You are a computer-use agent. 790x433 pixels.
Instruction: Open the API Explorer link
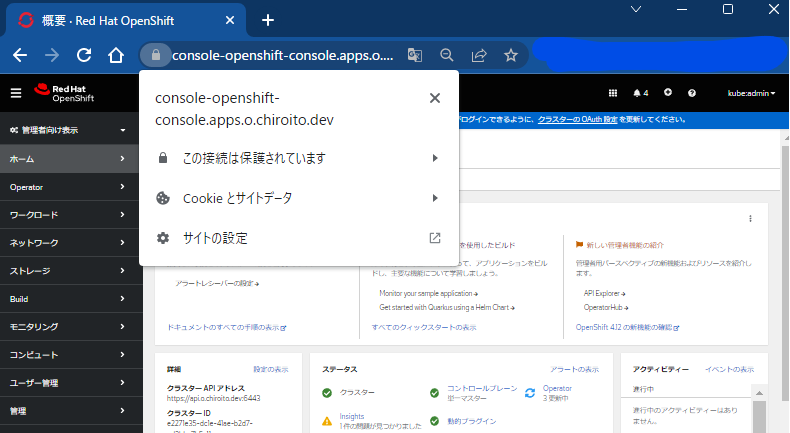coord(604,293)
